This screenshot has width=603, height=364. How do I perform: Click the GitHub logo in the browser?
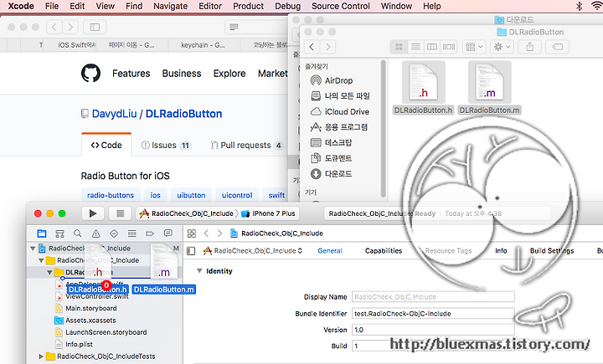coord(90,73)
